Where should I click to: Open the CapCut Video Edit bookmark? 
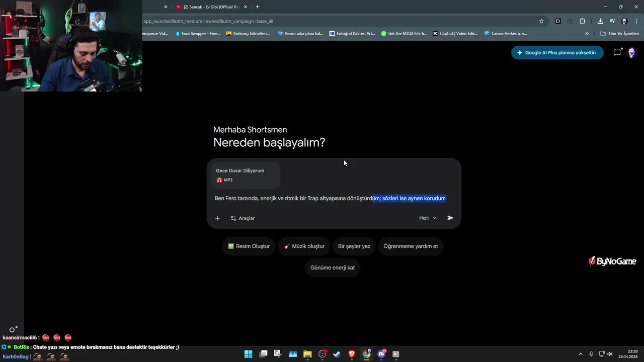455,34
